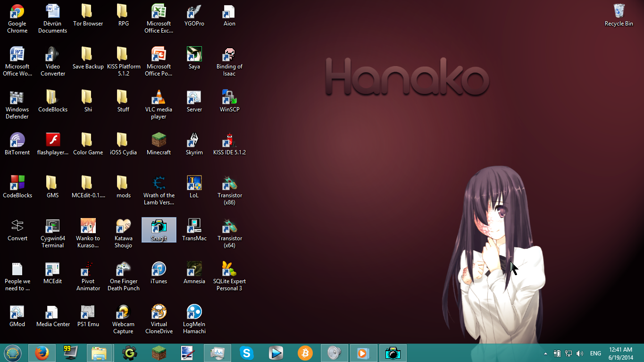Select the Stuff folder
The image size is (644, 362).
point(124,101)
